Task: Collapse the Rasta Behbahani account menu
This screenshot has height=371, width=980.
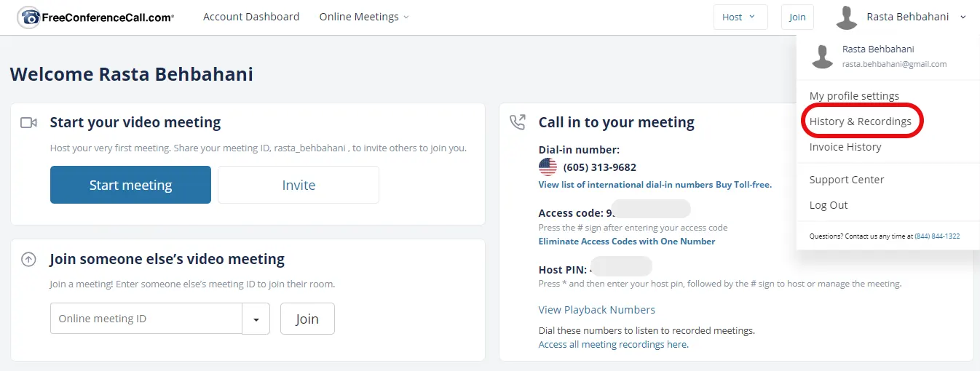Action: point(963,17)
